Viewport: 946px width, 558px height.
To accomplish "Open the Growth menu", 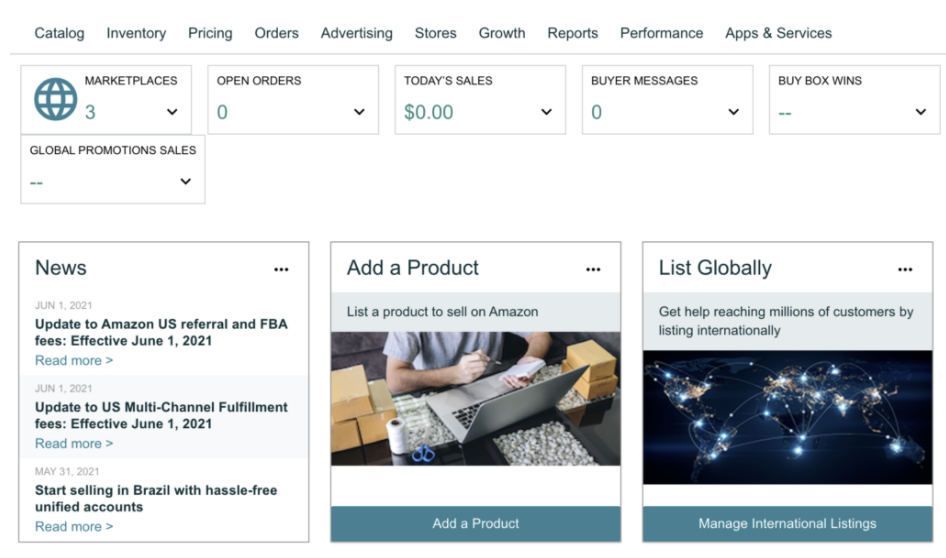I will point(502,33).
